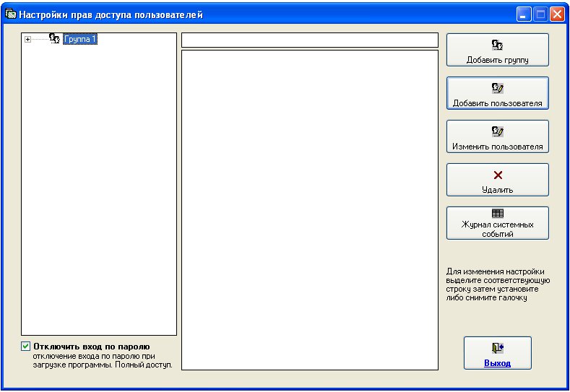Screen dimensions: 570x392
Task: Minimize the Настройки прав доступа window
Action: [524, 14]
